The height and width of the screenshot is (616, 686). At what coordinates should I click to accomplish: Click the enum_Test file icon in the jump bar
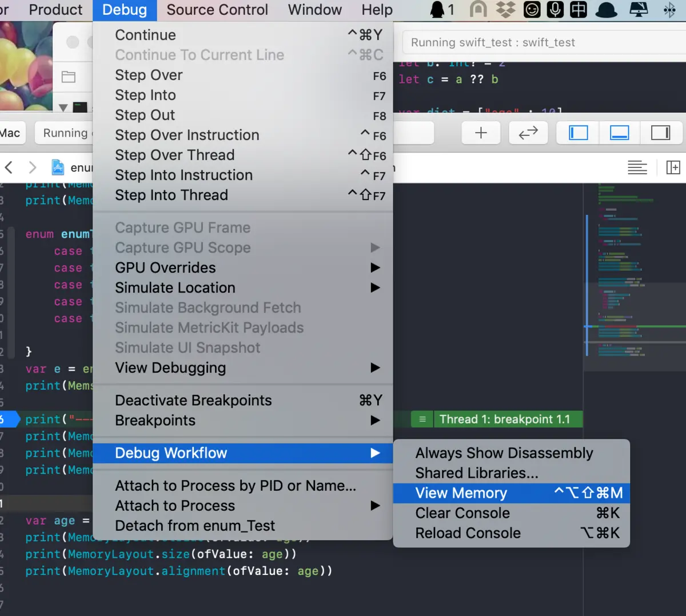pyautogui.click(x=58, y=167)
